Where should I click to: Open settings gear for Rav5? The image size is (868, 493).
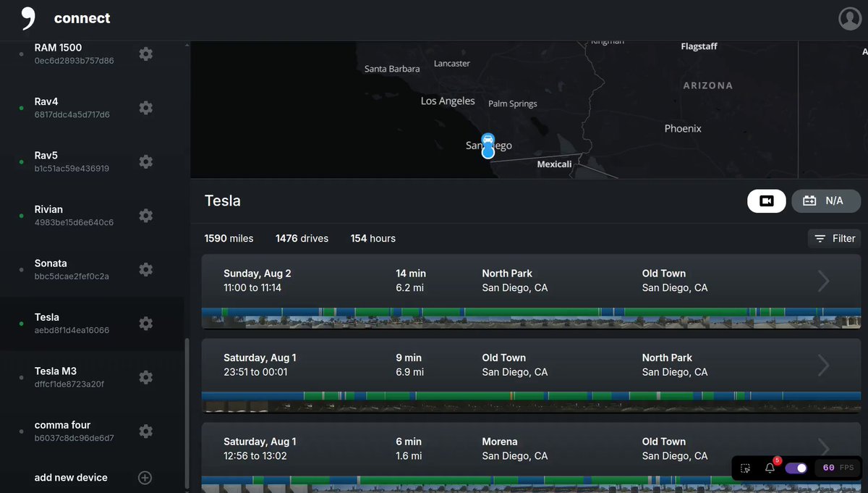tap(145, 161)
